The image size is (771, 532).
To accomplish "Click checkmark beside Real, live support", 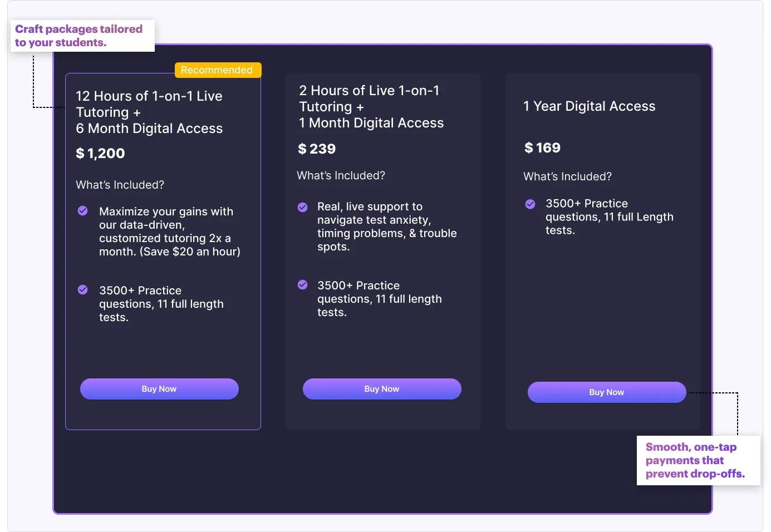I will (303, 207).
